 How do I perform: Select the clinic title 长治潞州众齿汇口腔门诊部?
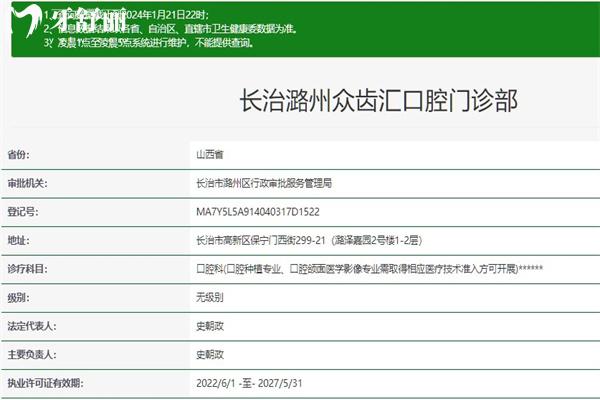pyautogui.click(x=378, y=101)
